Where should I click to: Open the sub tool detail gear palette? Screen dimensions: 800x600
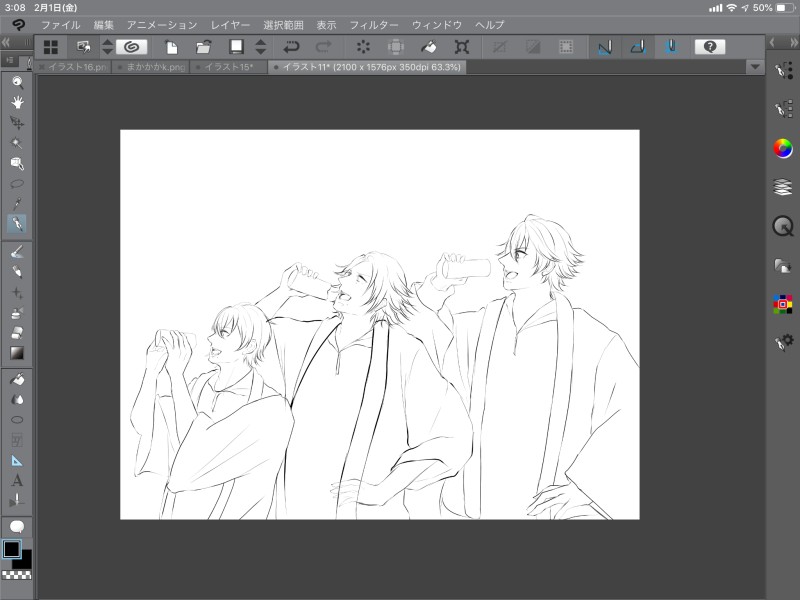784,342
